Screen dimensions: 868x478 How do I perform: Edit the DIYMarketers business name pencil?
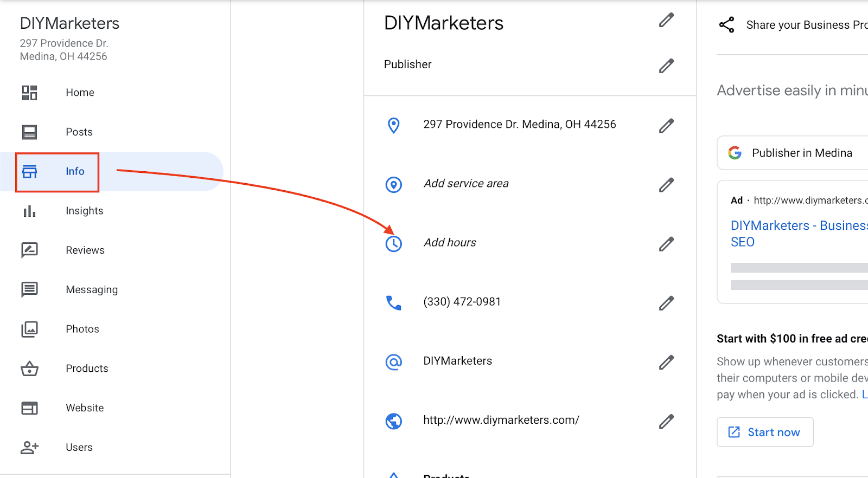pyautogui.click(x=666, y=20)
